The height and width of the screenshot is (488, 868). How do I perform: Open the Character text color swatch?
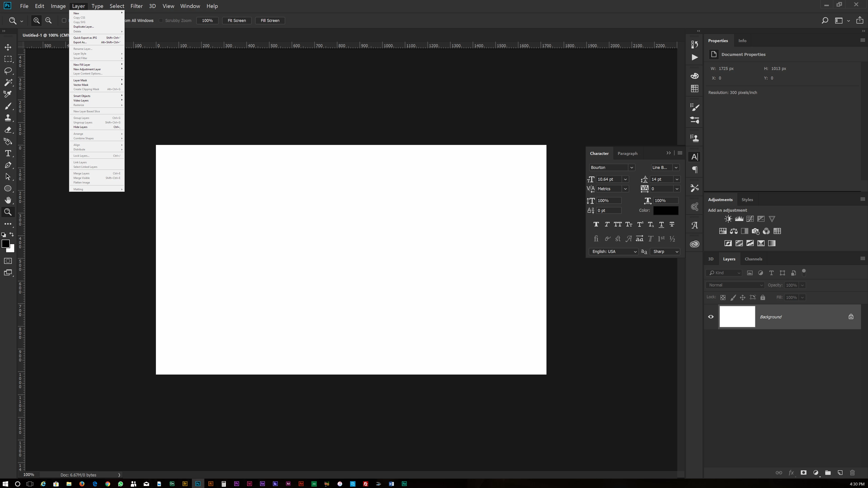[665, 210]
